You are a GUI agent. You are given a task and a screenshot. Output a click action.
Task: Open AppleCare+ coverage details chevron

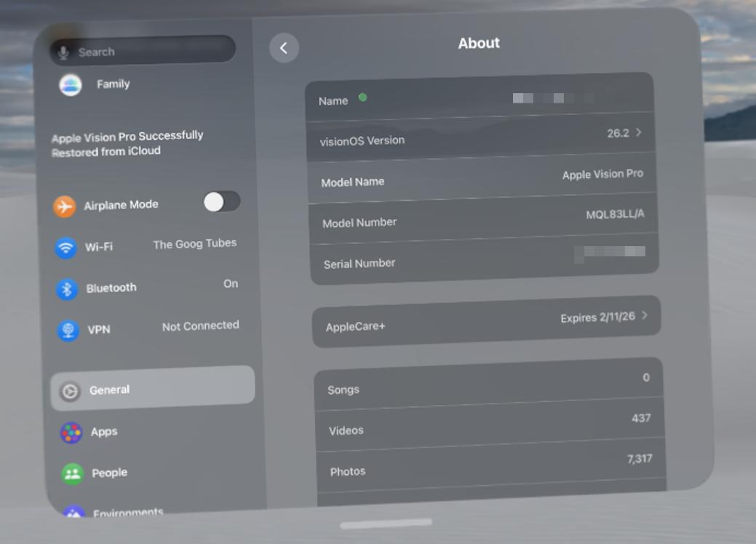[644, 315]
